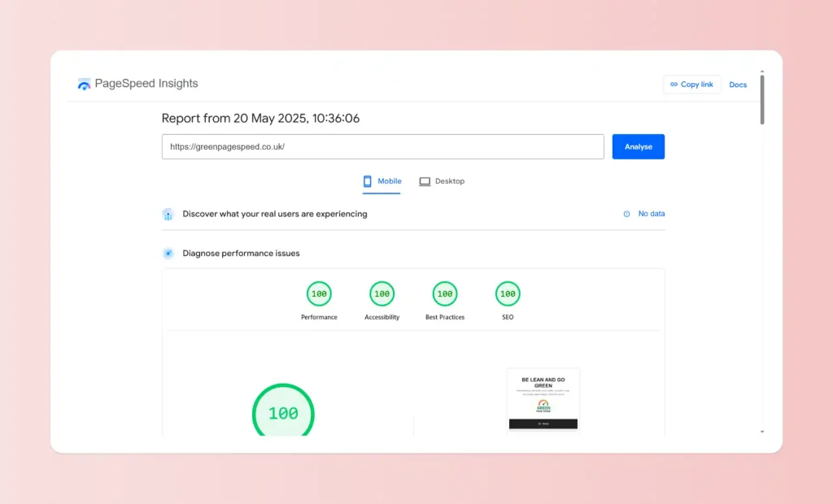Click the speedometer icon next to real users section

tap(168, 214)
